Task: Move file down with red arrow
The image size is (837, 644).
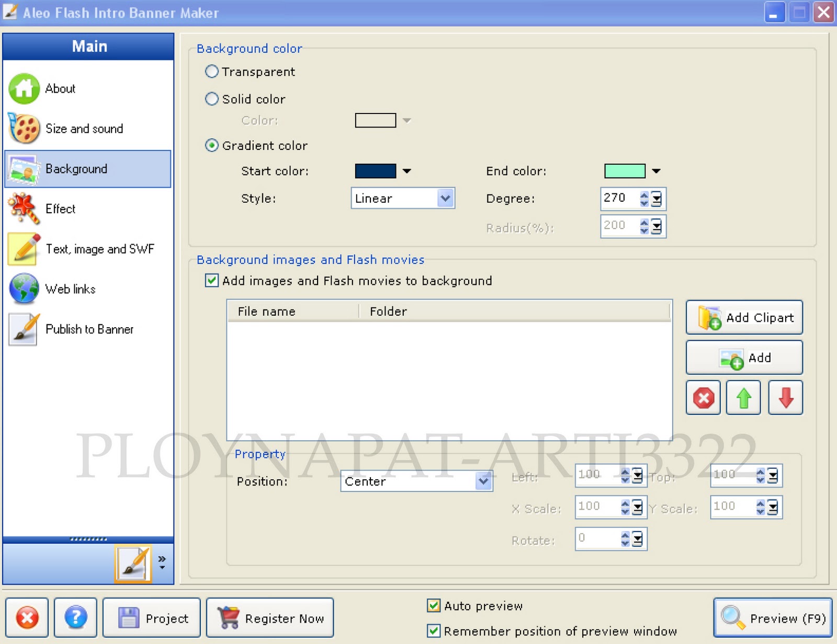Action: point(785,398)
